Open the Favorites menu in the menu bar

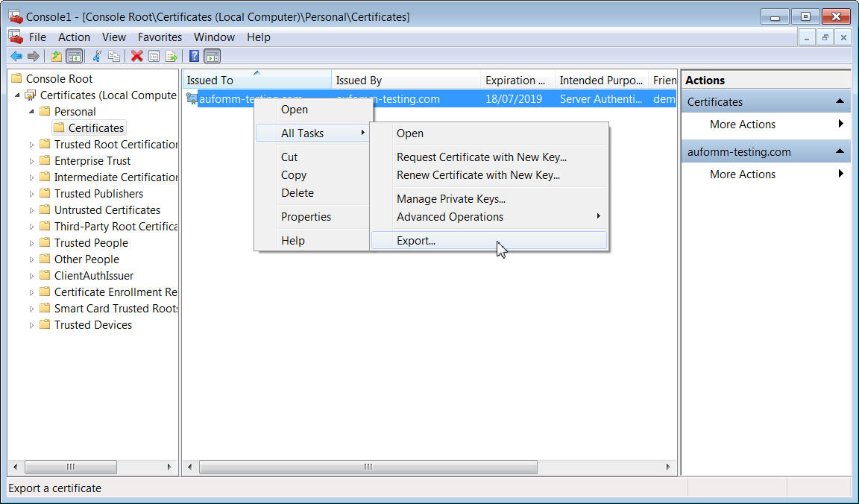(x=160, y=37)
